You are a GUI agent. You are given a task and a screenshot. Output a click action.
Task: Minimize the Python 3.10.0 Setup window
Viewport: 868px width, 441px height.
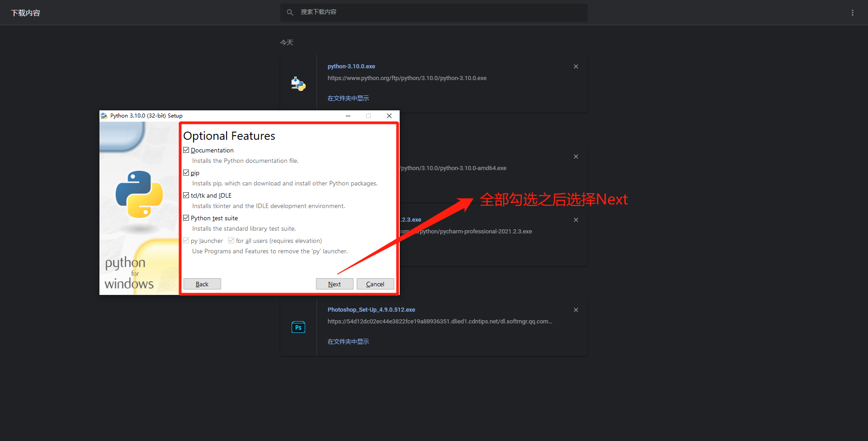coord(348,116)
